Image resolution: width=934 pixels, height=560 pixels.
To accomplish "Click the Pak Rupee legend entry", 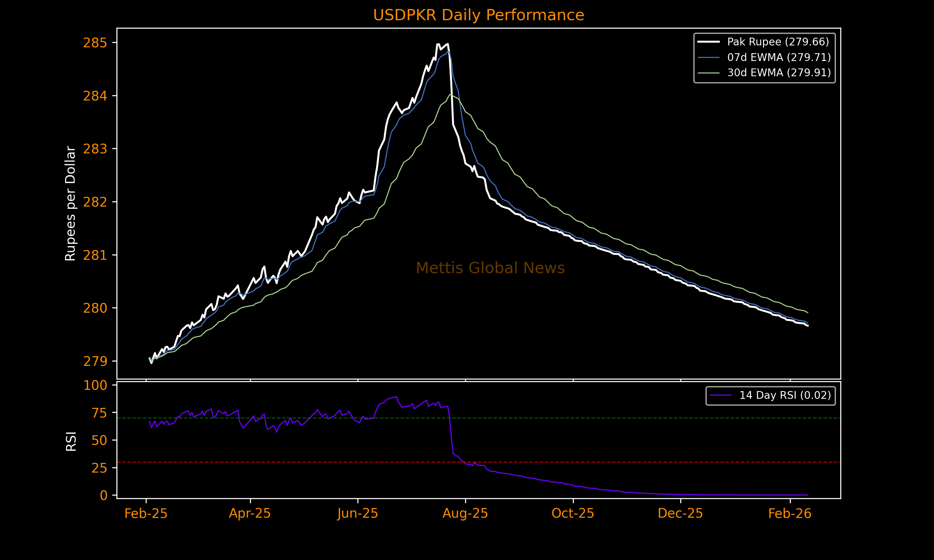I will [778, 42].
